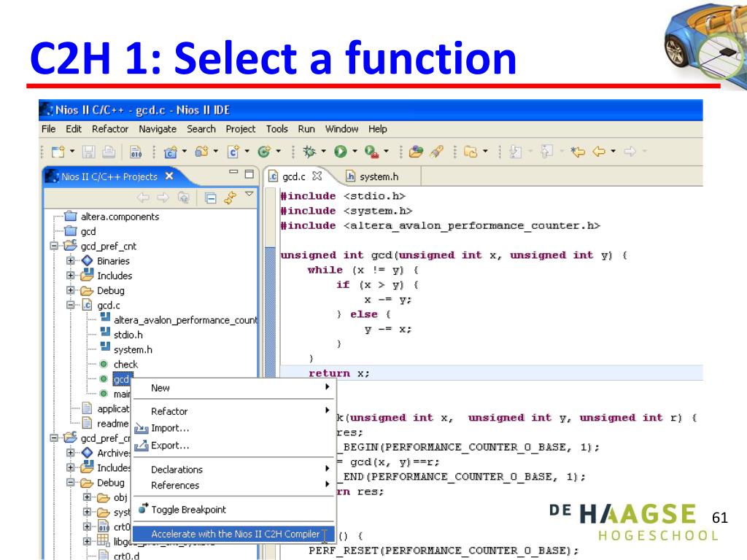Select the first Debug folder in tree
The width and height of the screenshot is (747, 560).
[111, 290]
